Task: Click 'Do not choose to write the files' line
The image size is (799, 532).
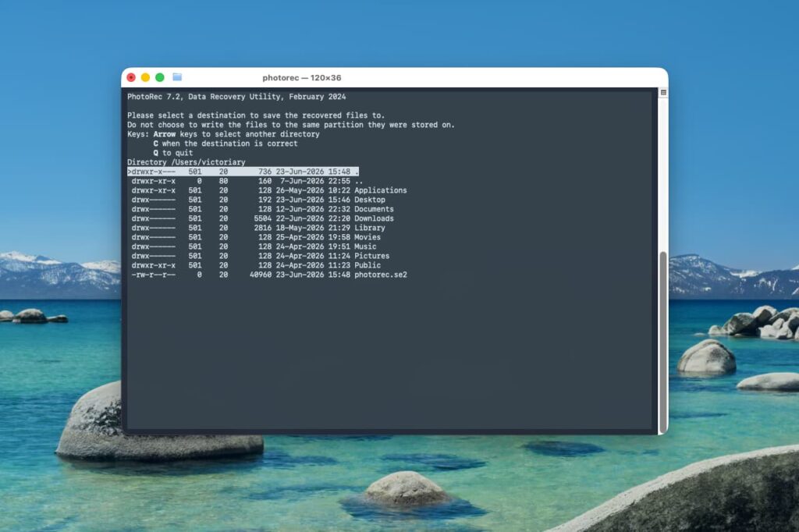Action: 290,125
